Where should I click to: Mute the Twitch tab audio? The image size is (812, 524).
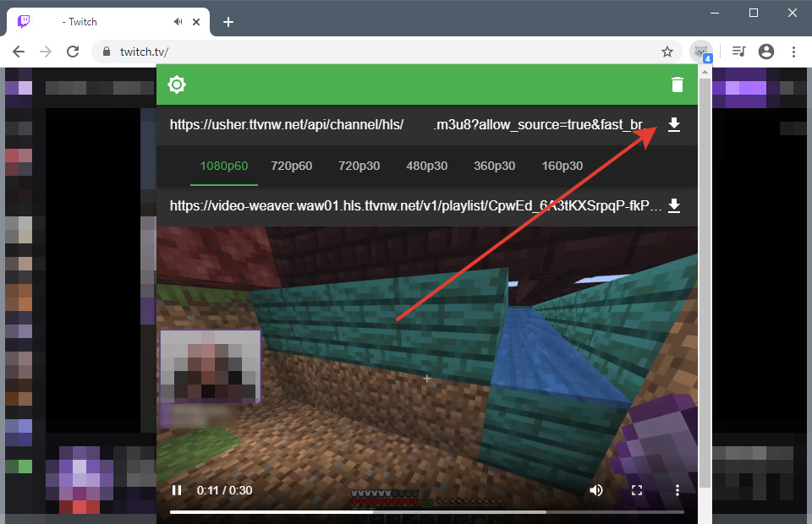pos(178,22)
